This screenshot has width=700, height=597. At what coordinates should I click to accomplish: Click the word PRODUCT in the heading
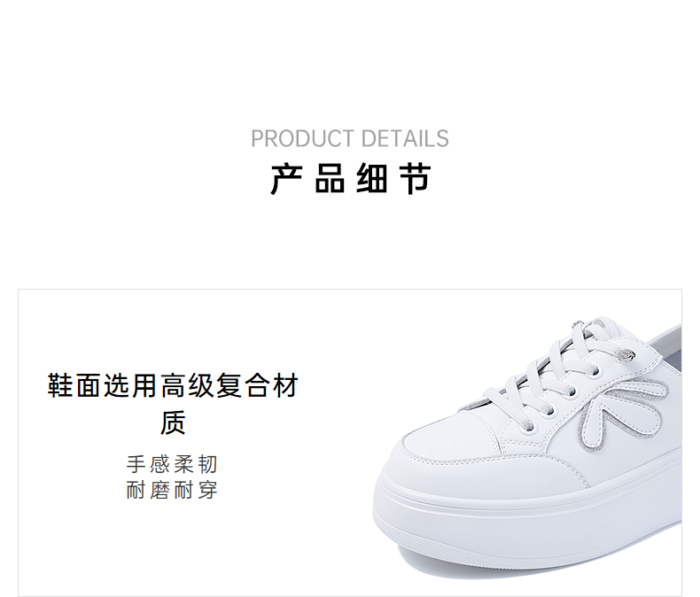coord(302,138)
